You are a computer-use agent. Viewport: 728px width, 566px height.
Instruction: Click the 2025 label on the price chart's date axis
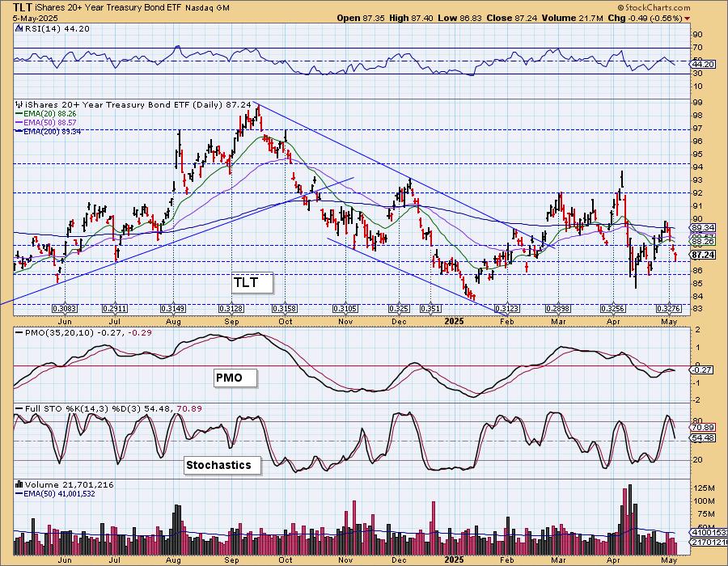tap(454, 322)
